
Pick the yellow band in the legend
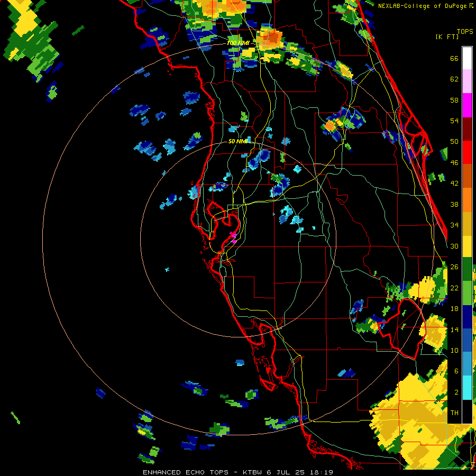pos(467,246)
